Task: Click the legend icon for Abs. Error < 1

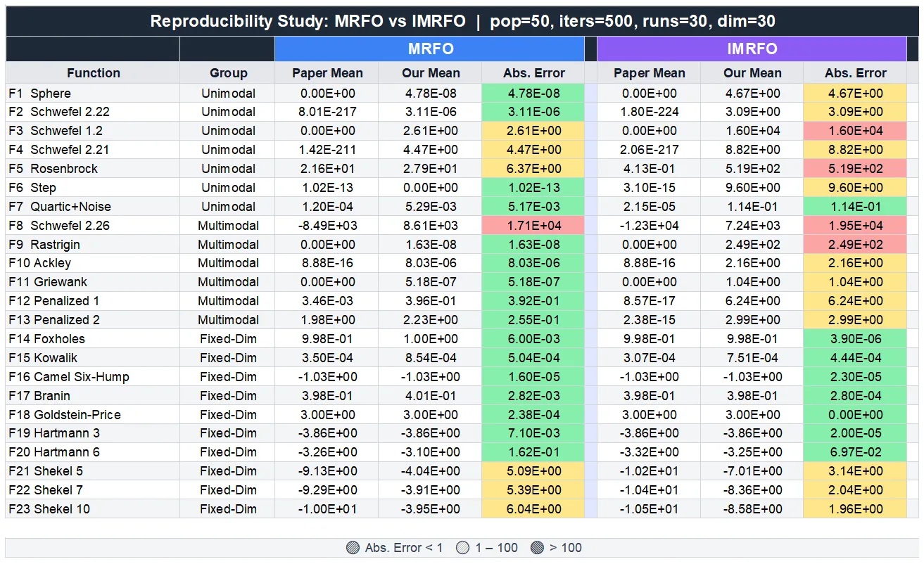Action: pos(353,548)
